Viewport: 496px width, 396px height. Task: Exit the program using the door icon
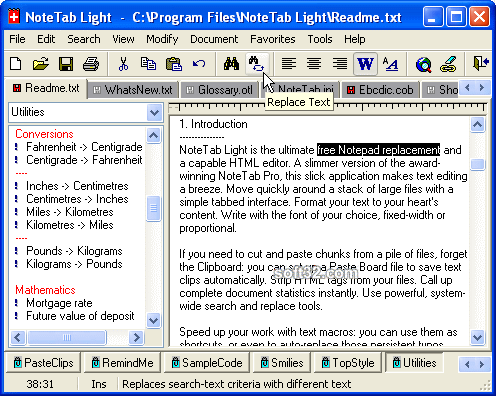tap(481, 63)
